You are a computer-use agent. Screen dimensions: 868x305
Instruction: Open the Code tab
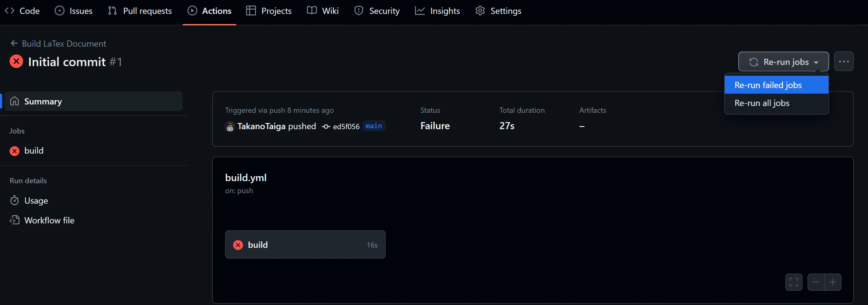point(22,11)
